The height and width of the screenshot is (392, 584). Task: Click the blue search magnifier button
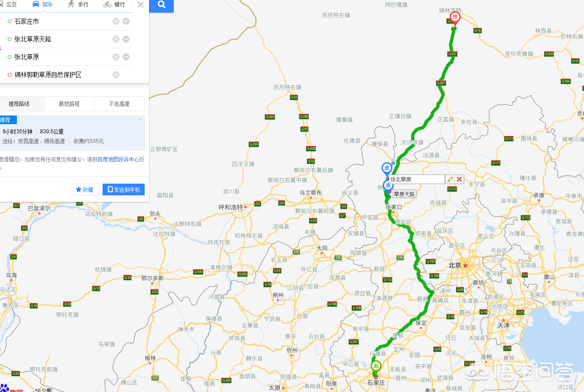tap(161, 5)
